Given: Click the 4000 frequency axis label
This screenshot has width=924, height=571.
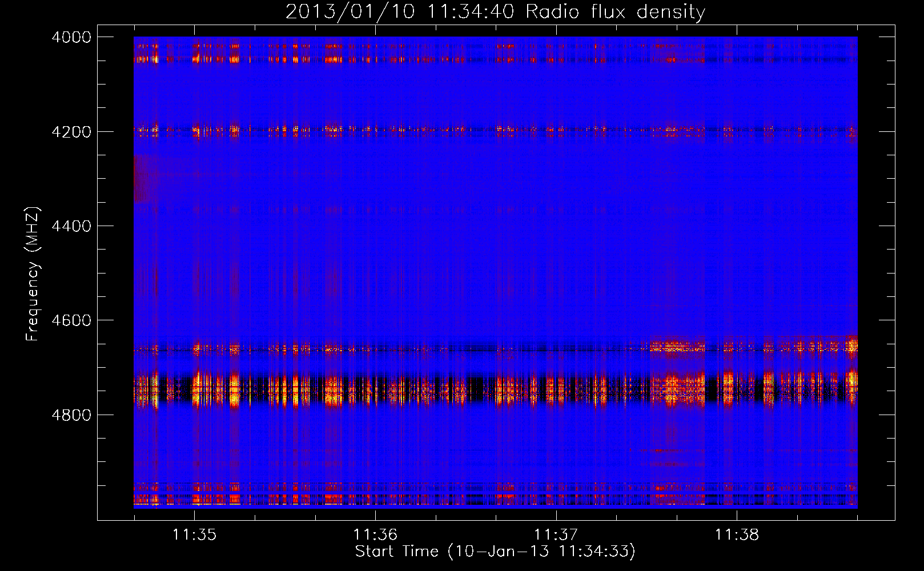Looking at the screenshot, I should pos(71,37).
